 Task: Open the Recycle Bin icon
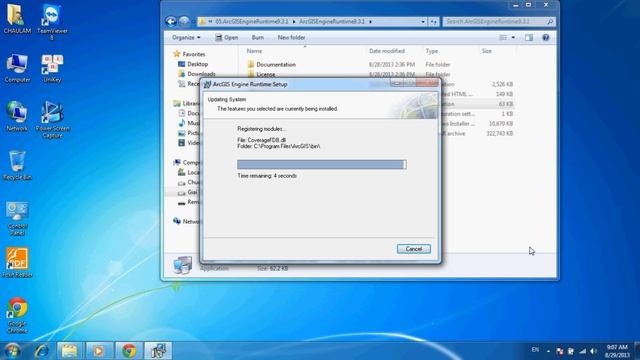[x=17, y=165]
